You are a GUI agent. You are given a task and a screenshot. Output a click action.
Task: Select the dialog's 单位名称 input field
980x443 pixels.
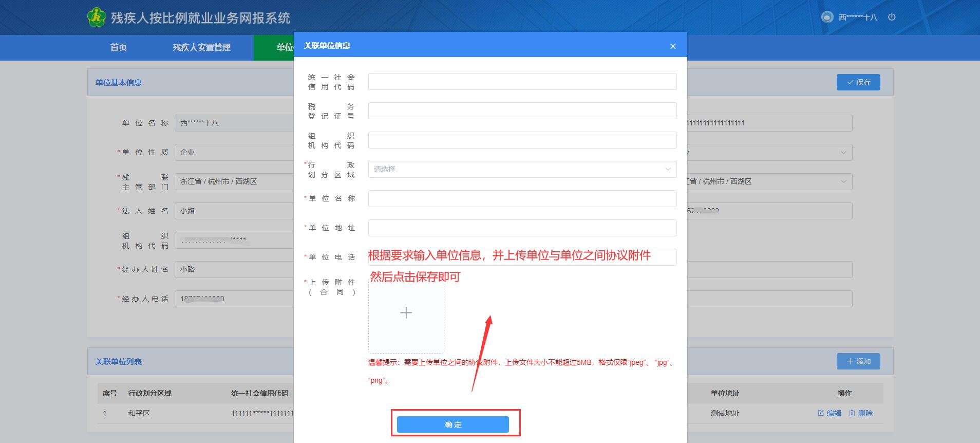522,198
